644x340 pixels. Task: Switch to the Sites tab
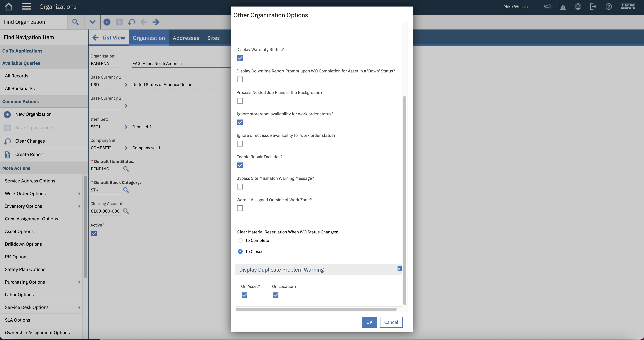213,38
